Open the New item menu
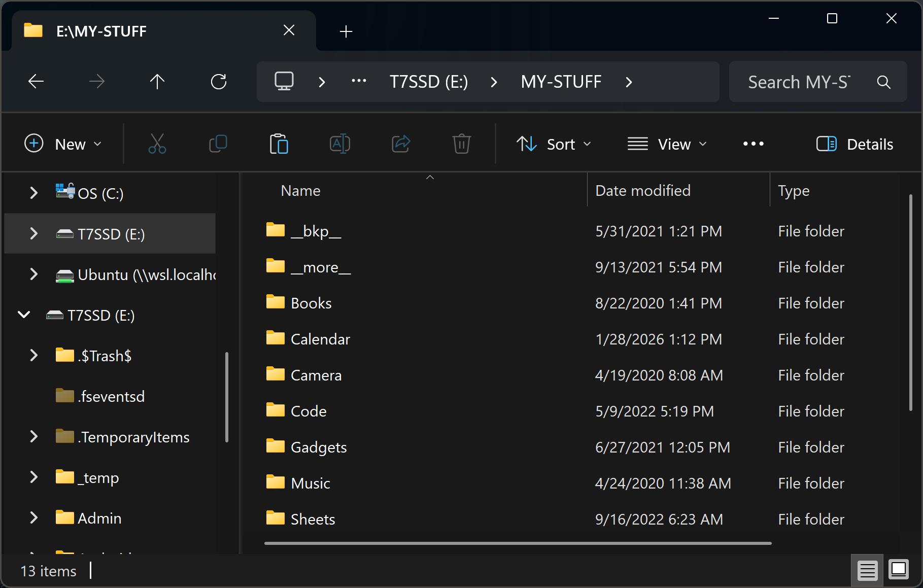923x588 pixels. (x=63, y=144)
